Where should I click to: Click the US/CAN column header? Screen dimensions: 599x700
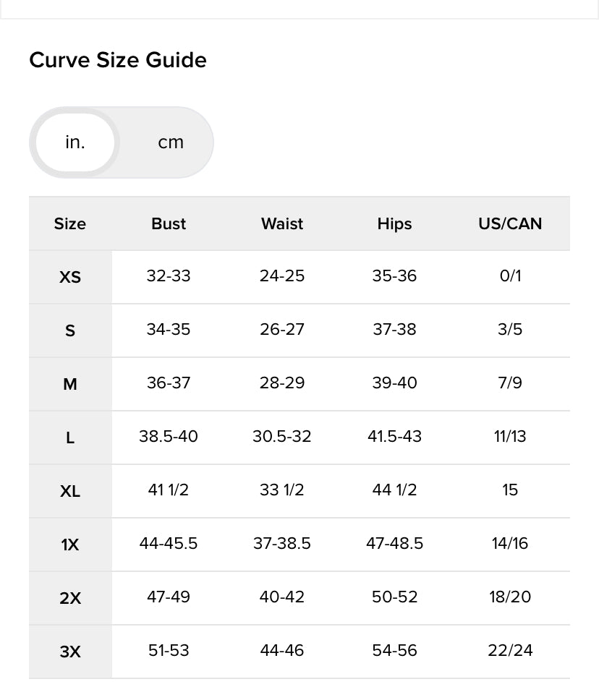point(510,223)
